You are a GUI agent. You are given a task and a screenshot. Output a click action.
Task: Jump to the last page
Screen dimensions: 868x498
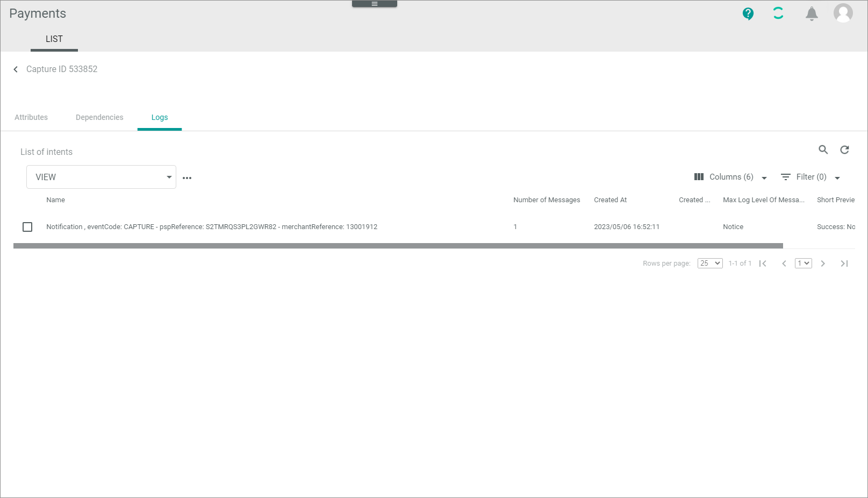pyautogui.click(x=844, y=264)
